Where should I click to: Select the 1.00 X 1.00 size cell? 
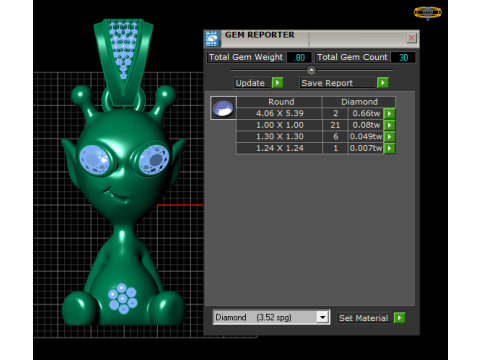279,125
